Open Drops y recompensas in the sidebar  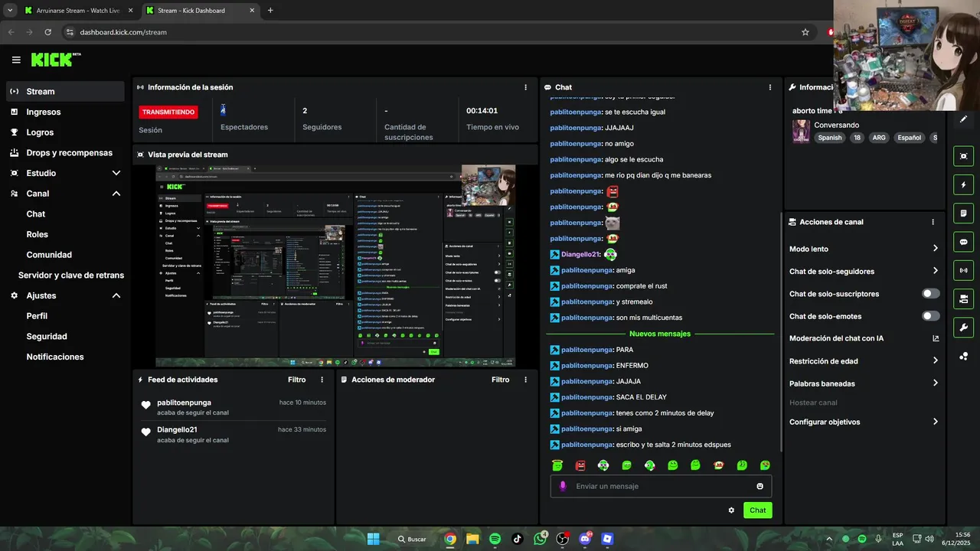65,152
